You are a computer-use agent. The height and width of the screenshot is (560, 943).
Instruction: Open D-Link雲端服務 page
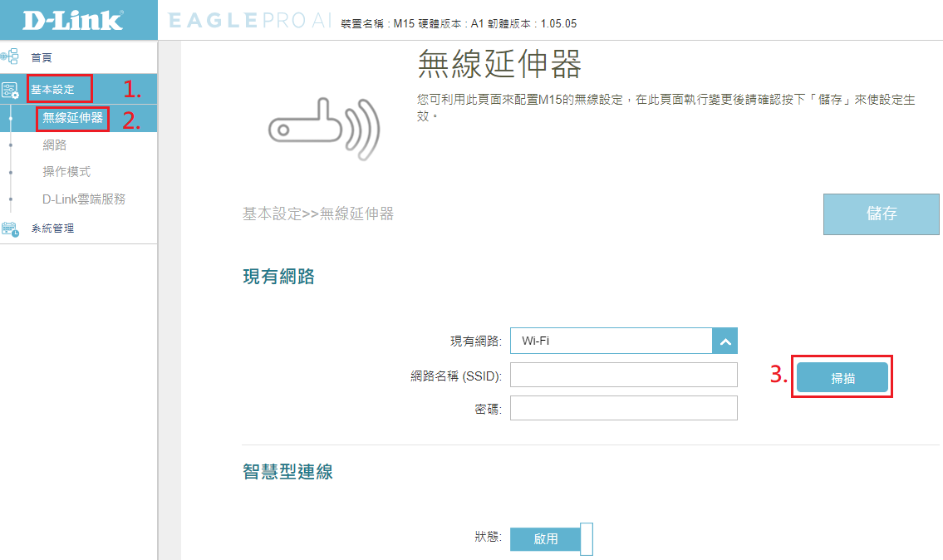tap(84, 199)
